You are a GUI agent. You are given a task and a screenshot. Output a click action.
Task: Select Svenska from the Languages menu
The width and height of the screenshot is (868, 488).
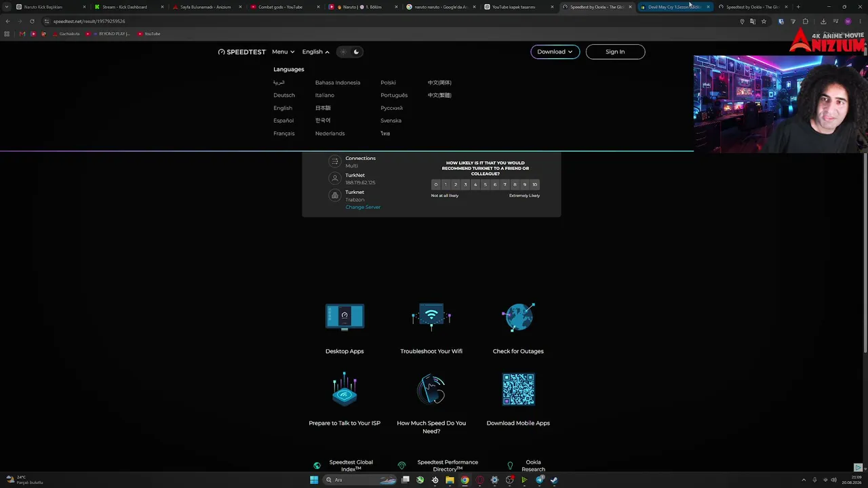[x=391, y=121]
